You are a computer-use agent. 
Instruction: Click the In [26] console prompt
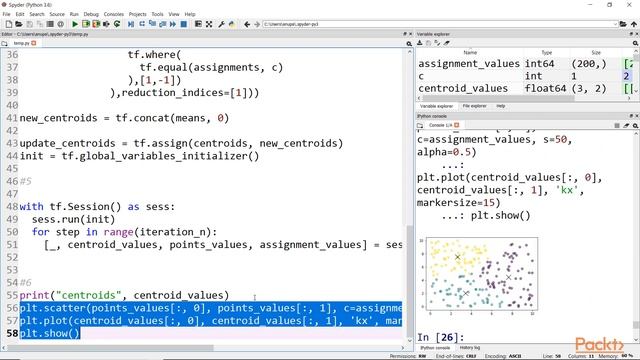coord(440,338)
